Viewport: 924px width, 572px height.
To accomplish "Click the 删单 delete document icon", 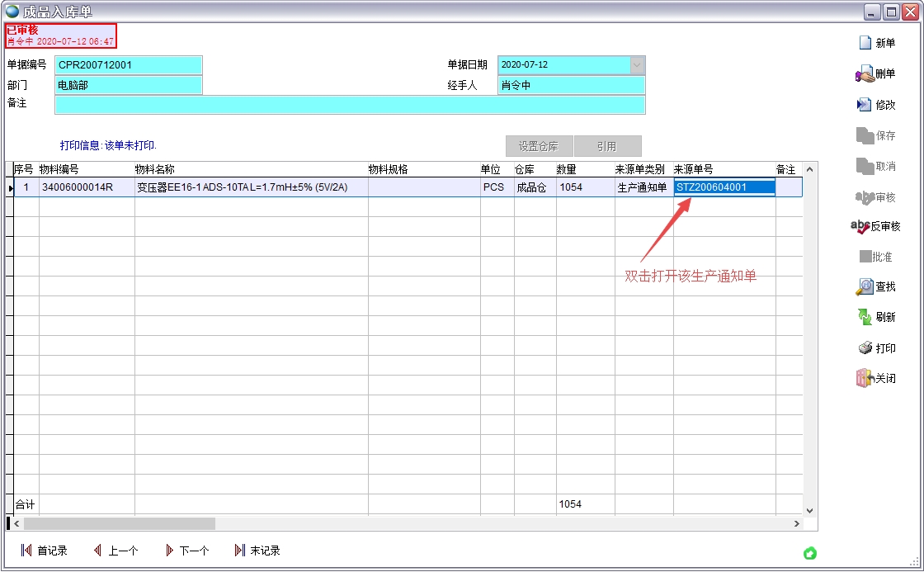I will [x=865, y=74].
